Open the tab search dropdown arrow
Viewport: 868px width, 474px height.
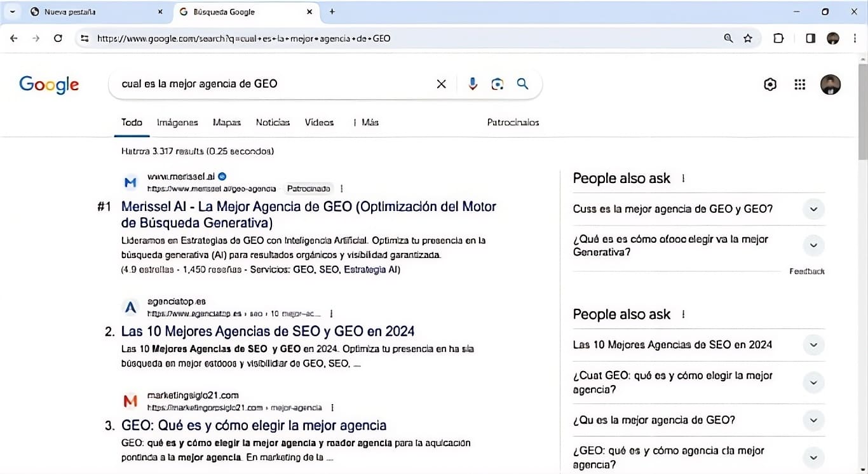[11, 11]
